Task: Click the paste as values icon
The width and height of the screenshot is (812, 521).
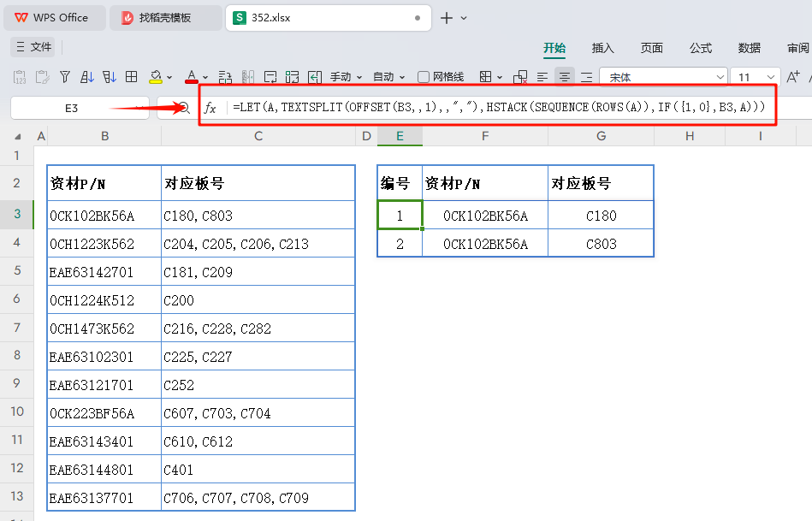Action: 20,77
